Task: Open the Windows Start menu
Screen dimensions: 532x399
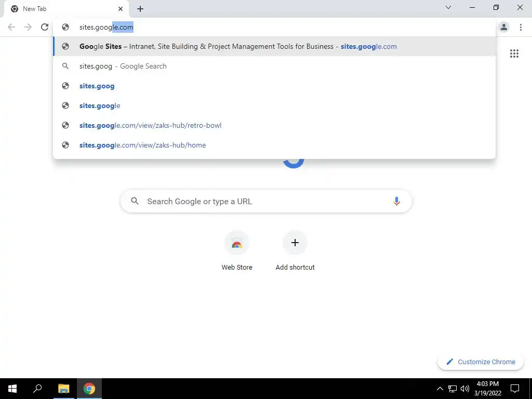Action: pos(12,389)
